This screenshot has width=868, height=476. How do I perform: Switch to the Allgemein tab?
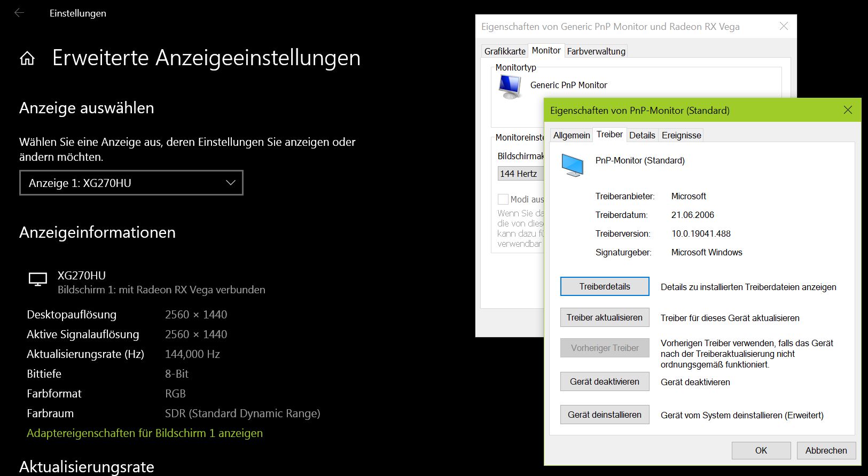coord(572,135)
